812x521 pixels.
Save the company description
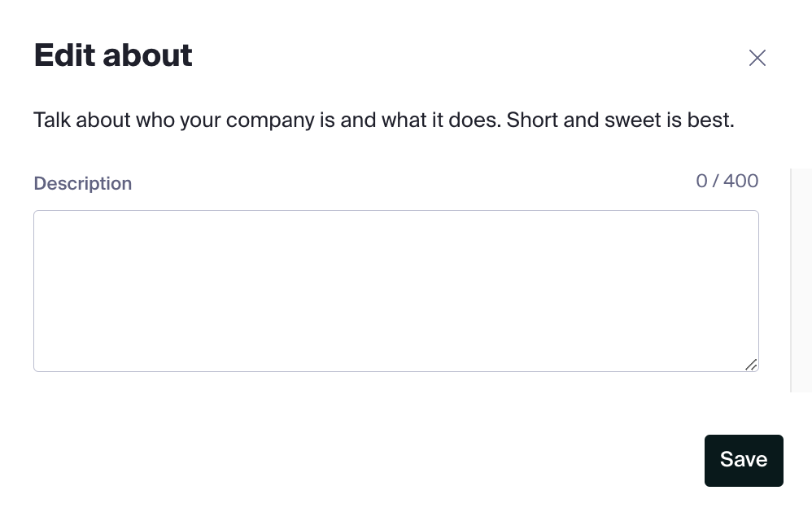coord(743,460)
